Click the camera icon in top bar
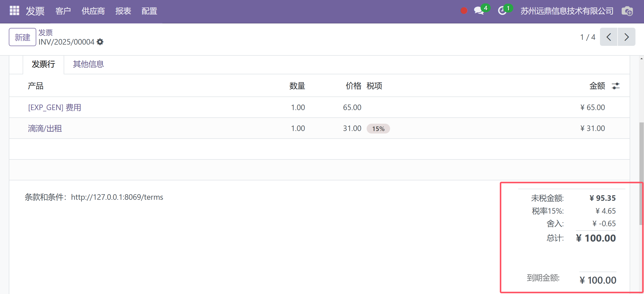This screenshot has width=644, height=294. click(x=627, y=11)
